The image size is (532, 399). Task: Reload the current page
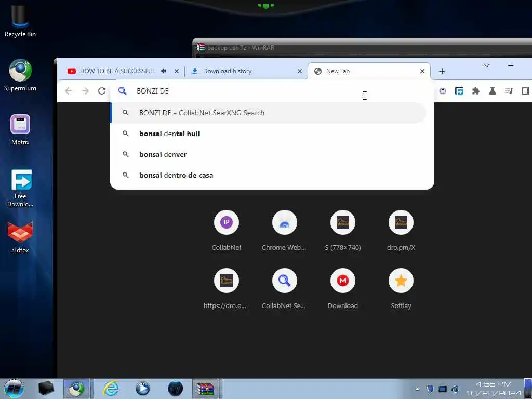point(102,91)
